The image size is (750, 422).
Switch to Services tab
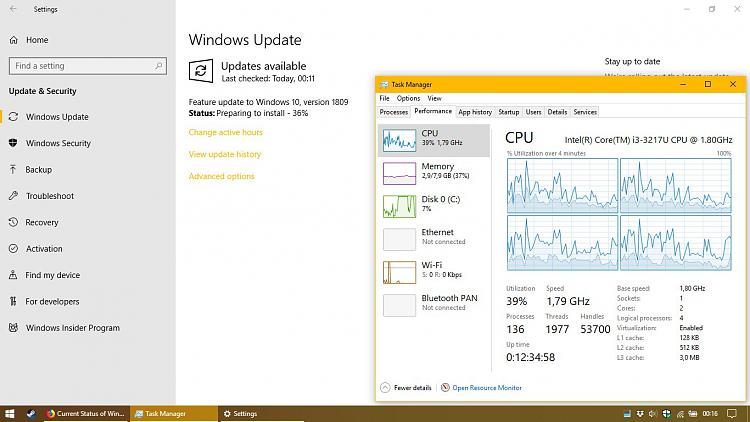pyautogui.click(x=585, y=112)
